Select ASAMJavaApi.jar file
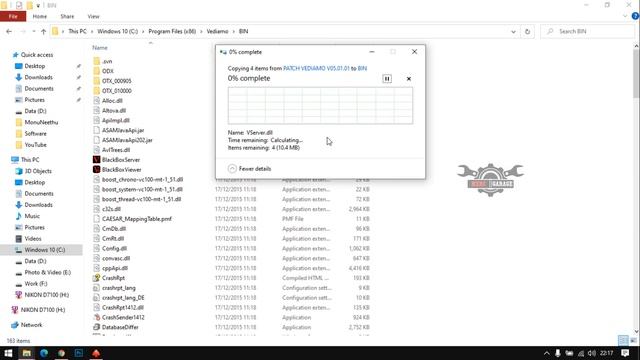 coord(122,130)
